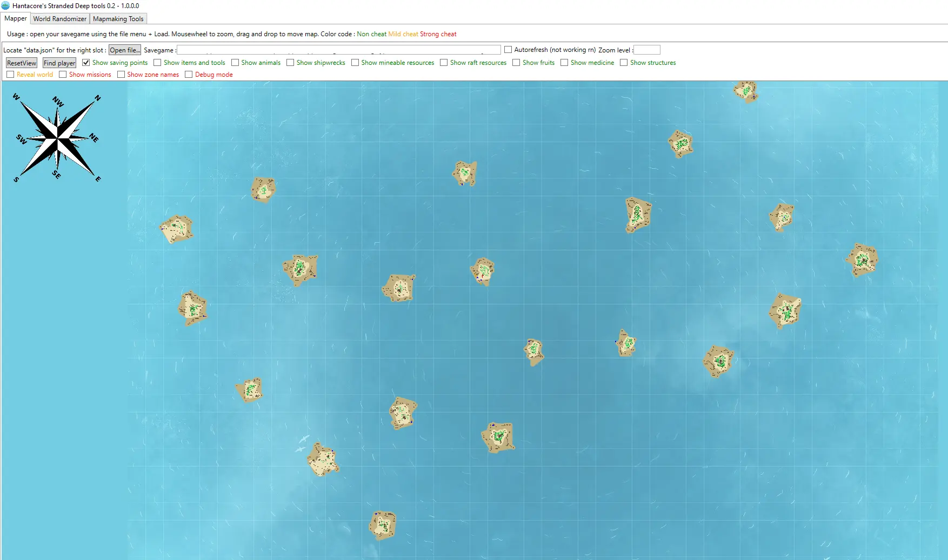This screenshot has width=948, height=560.
Task: Click the northernmost full island below it
Action: 680,144
